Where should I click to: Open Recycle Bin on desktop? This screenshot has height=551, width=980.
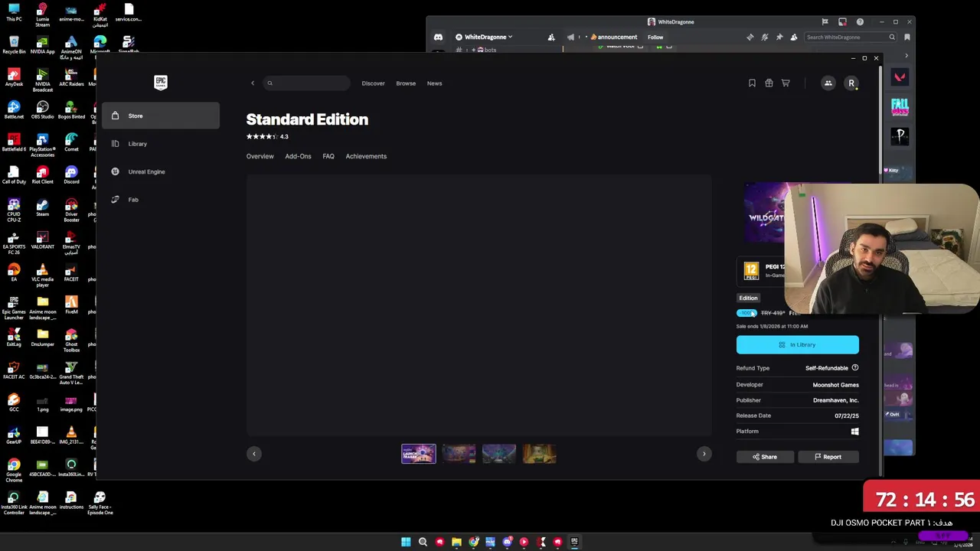click(14, 45)
